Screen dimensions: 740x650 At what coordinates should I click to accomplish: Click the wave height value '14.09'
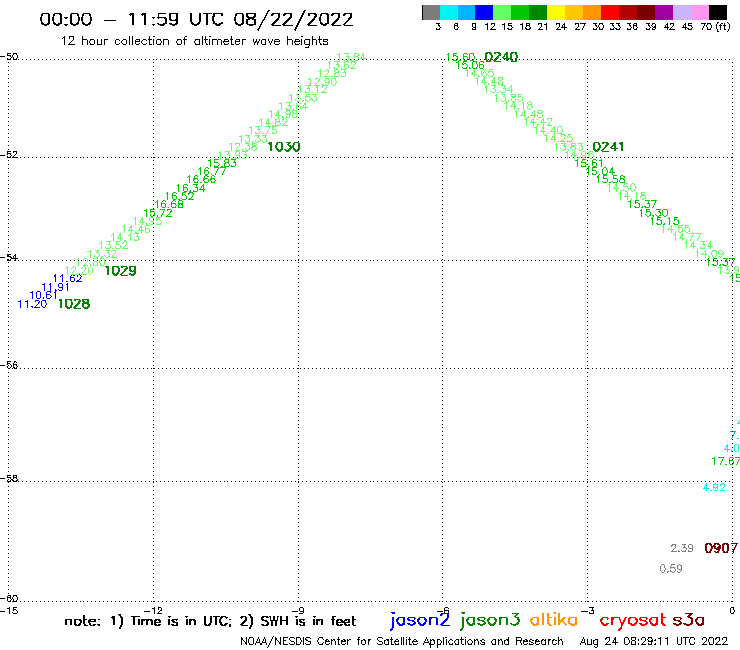tap(709, 254)
